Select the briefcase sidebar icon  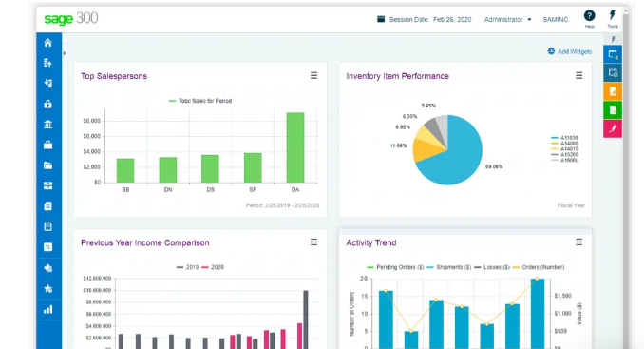[x=48, y=145]
